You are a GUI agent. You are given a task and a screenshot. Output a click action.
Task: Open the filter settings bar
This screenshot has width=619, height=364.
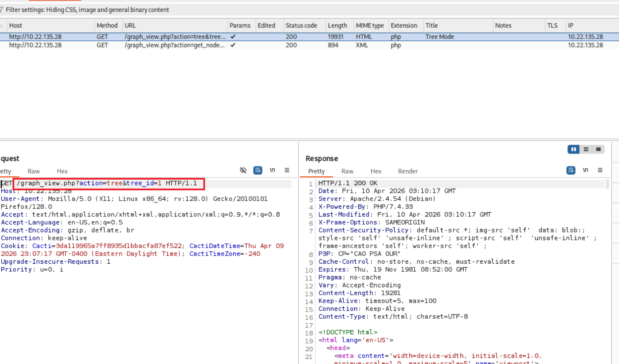tap(309, 10)
